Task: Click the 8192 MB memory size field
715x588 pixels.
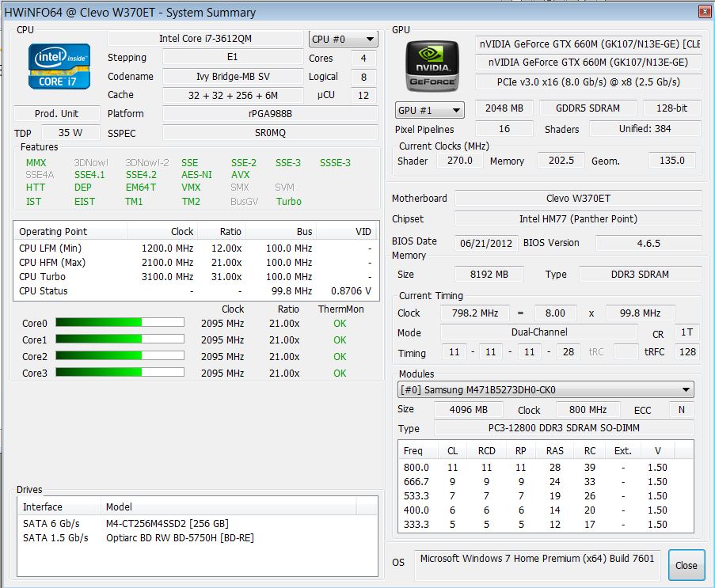Action: tap(489, 275)
